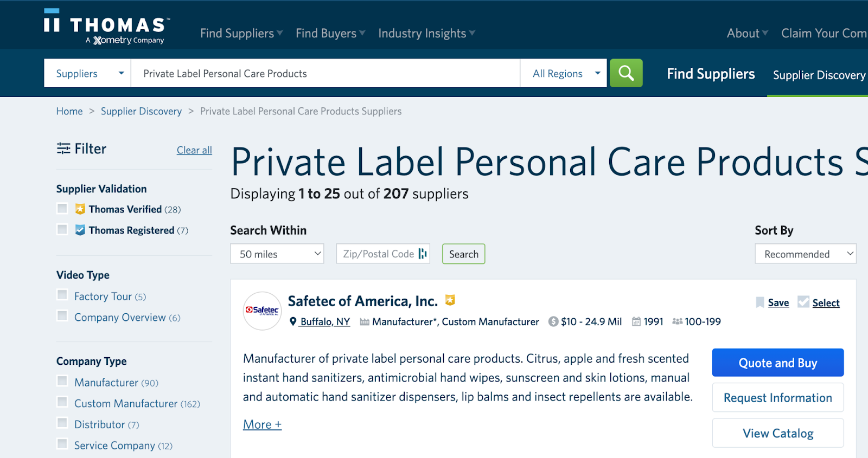This screenshot has width=868, height=458.
Task: Open the Sort By Recommended dropdown
Action: [x=805, y=254]
